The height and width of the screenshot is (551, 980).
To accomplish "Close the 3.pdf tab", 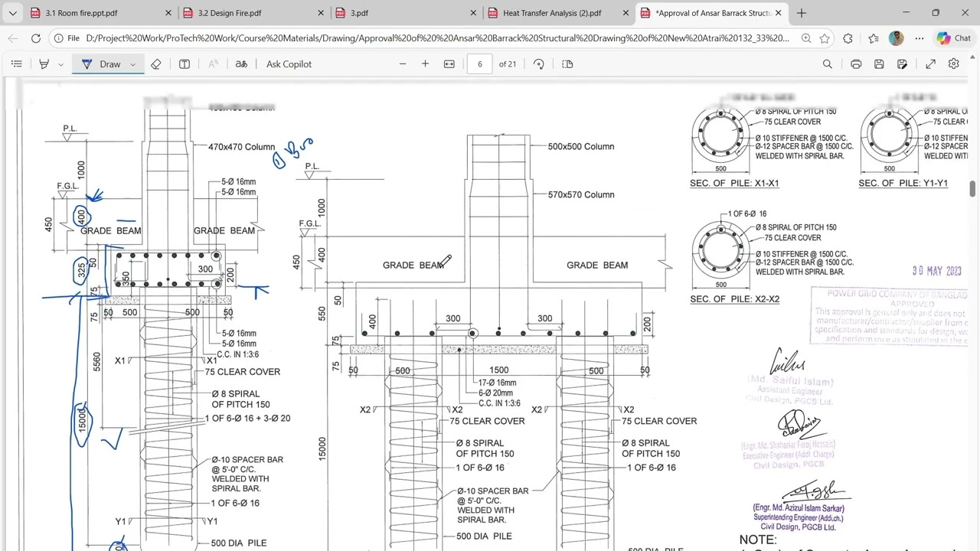I will coord(473,13).
